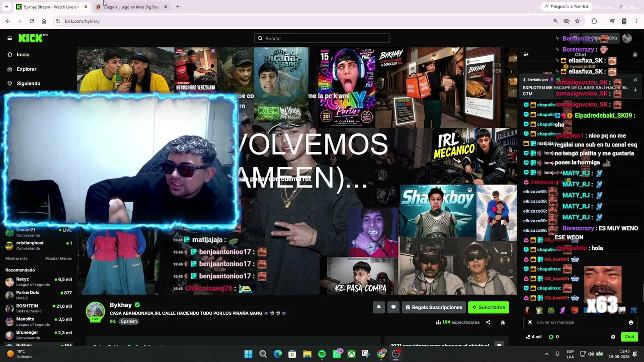Open the Inicio page
Screen dimensions: 644x362
pos(23,54)
